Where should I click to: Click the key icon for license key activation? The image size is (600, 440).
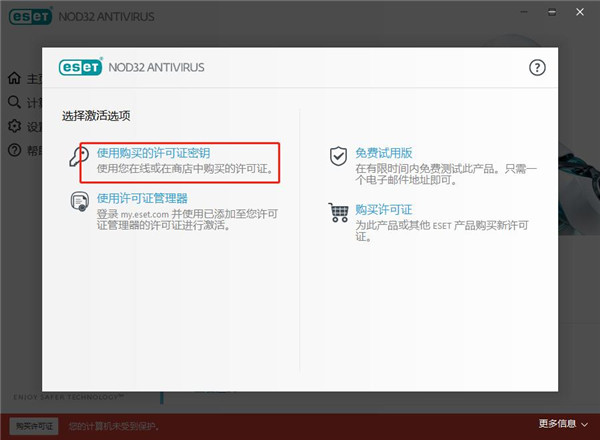click(x=79, y=156)
